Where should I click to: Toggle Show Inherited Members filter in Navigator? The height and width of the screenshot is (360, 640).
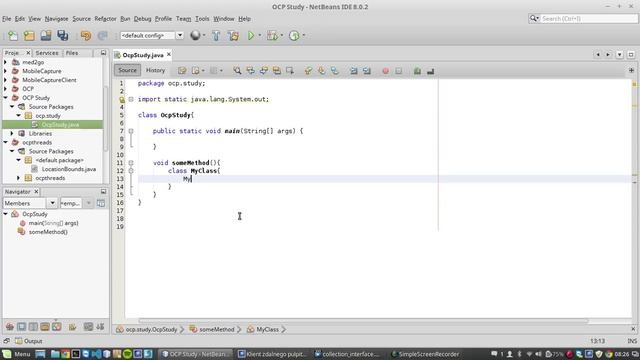pyautogui.click(x=10, y=327)
